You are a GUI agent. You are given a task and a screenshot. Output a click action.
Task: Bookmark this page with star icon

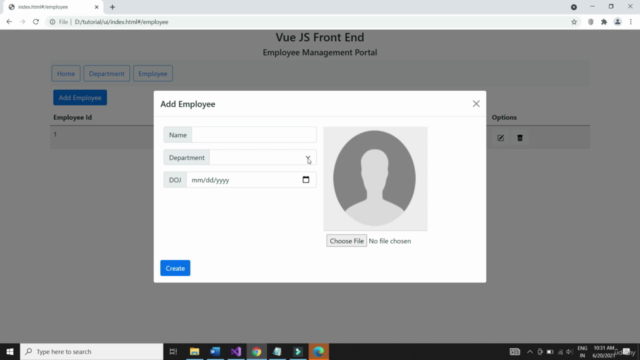coord(574,22)
